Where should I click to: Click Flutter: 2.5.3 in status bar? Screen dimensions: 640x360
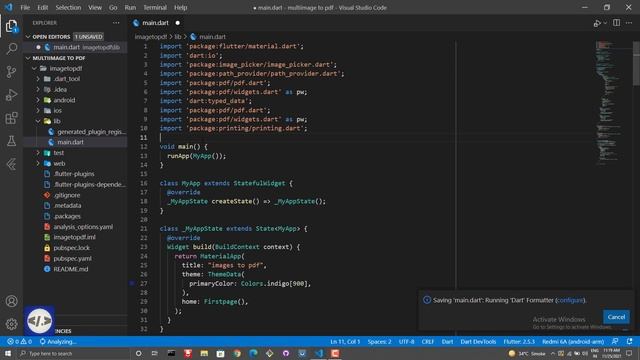click(x=519, y=342)
